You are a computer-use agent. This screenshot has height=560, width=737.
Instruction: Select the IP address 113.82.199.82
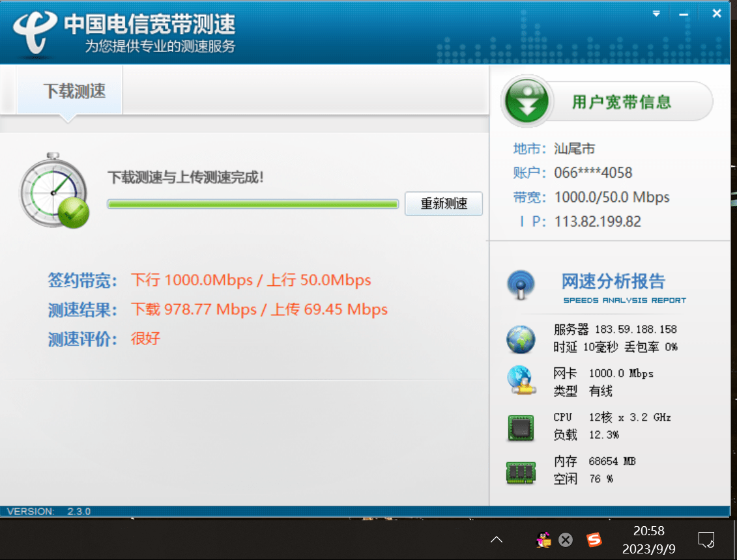pos(598,221)
